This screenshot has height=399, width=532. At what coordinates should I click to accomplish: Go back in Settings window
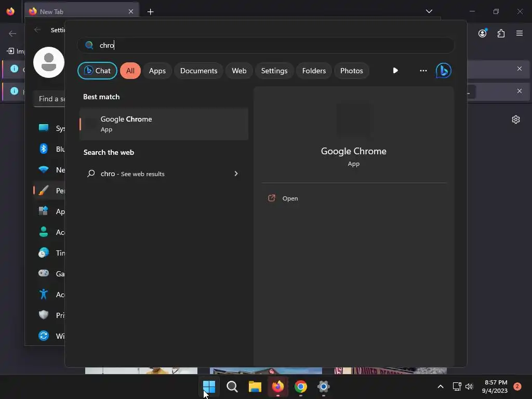click(37, 30)
